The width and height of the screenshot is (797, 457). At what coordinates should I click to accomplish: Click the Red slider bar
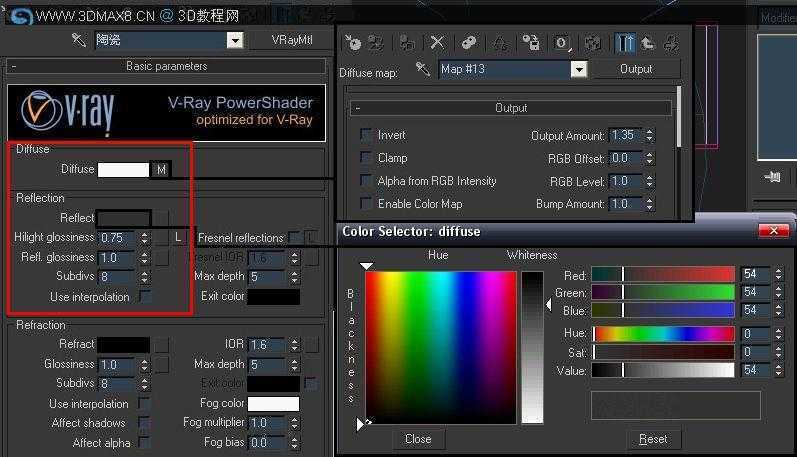point(663,275)
